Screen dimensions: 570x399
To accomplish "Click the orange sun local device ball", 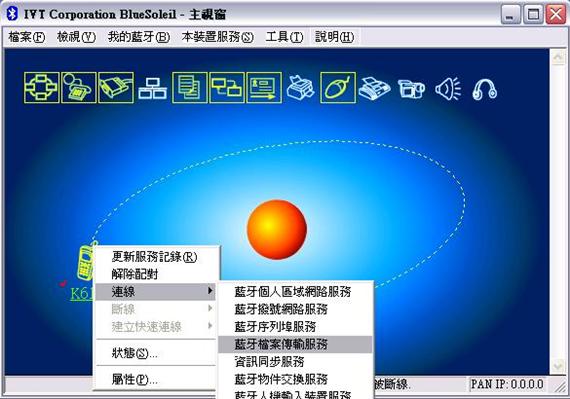I will click(x=277, y=230).
